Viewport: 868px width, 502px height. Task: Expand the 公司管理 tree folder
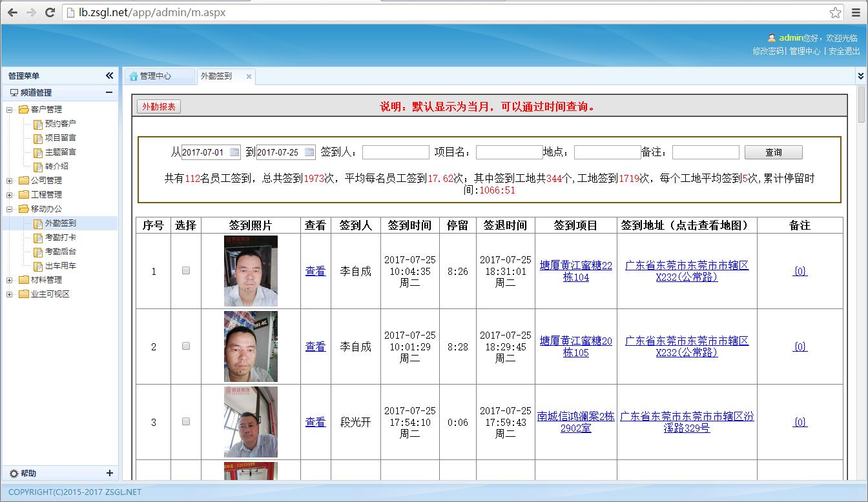10,181
